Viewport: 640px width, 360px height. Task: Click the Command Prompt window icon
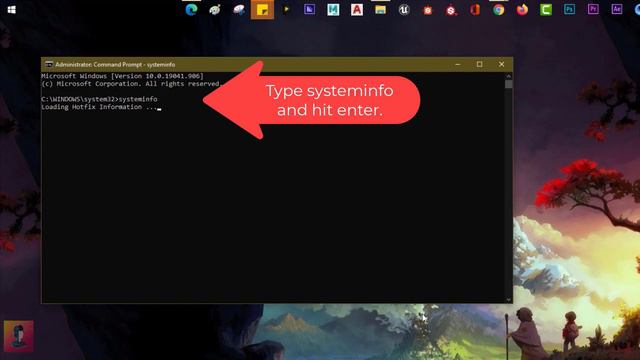coord(49,64)
